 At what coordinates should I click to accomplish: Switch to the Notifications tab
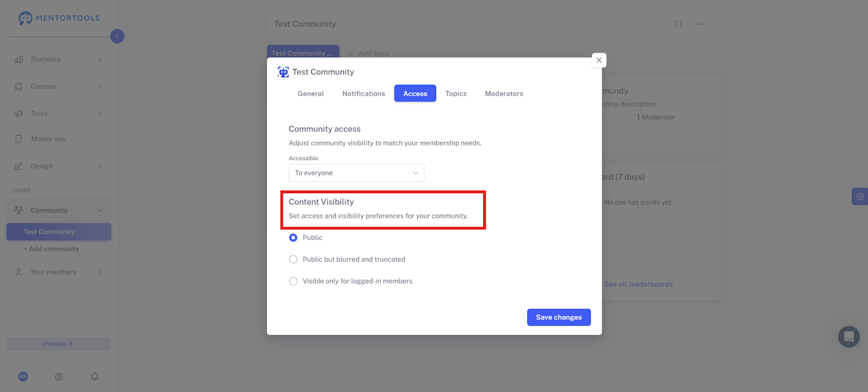(363, 93)
